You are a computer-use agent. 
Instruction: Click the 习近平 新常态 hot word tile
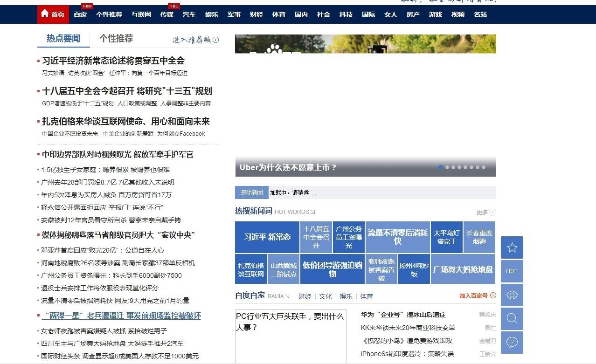[267, 237]
